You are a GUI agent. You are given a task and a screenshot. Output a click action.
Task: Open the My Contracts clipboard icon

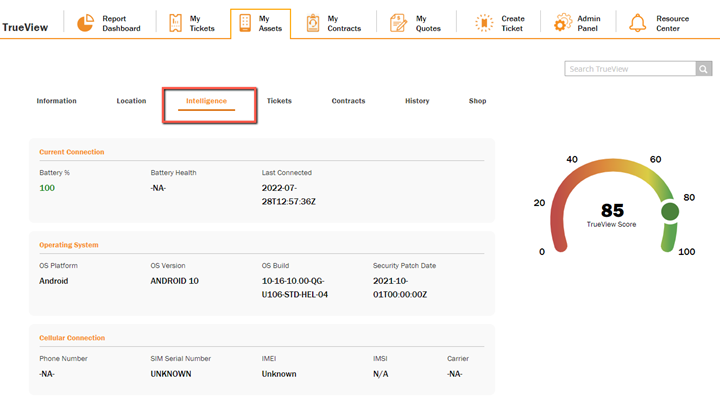(313, 23)
